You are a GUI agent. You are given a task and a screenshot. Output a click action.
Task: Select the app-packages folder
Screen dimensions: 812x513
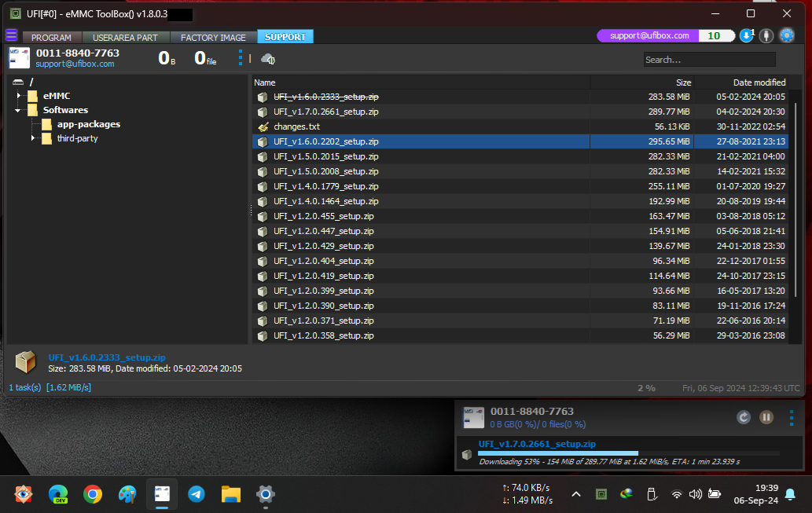[89, 124]
